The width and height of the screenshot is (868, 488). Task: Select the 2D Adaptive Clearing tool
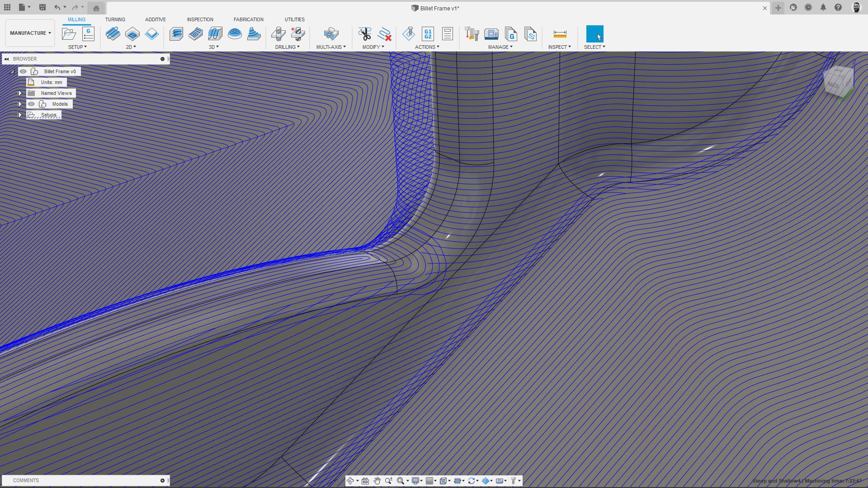[x=113, y=34]
